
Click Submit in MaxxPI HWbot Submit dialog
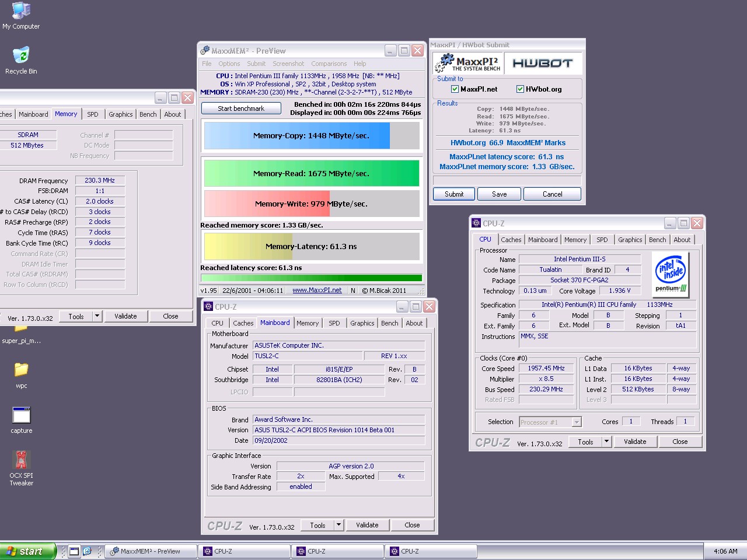(x=454, y=194)
